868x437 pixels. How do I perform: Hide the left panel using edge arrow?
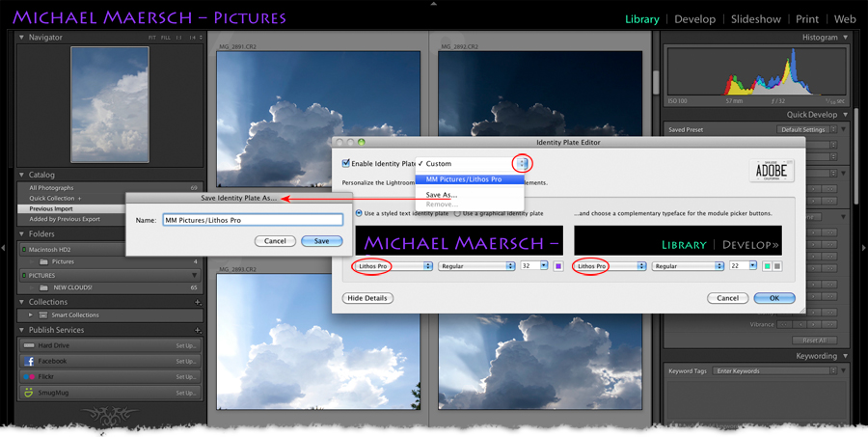(x=4, y=248)
